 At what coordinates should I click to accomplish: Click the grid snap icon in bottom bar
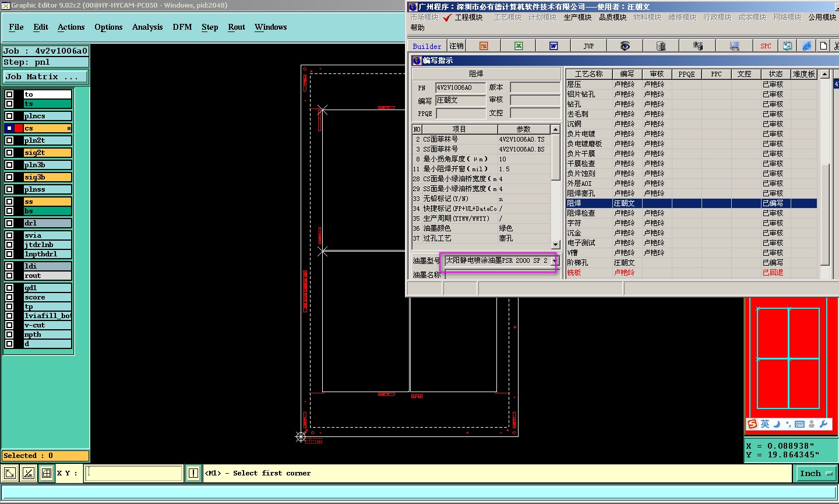[x=47, y=473]
